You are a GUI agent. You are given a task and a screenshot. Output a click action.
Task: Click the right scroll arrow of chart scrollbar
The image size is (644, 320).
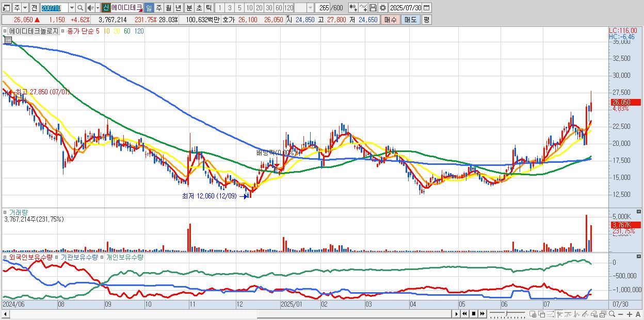[x=457, y=314]
